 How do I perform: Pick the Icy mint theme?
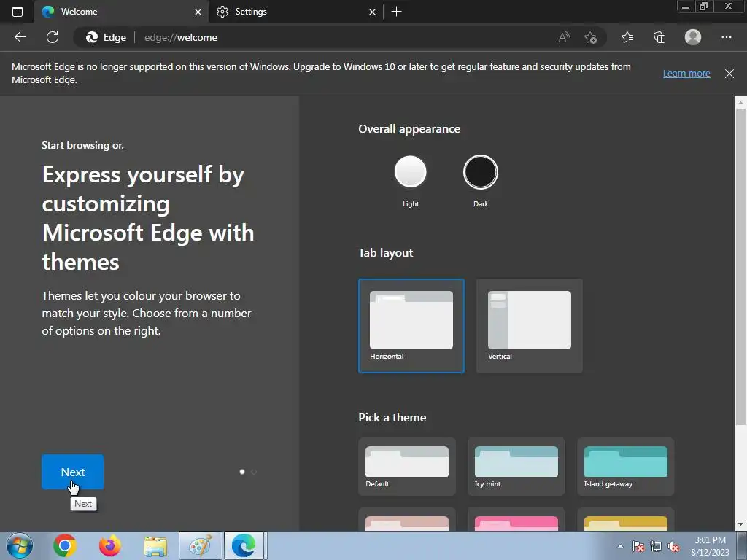[x=516, y=467]
